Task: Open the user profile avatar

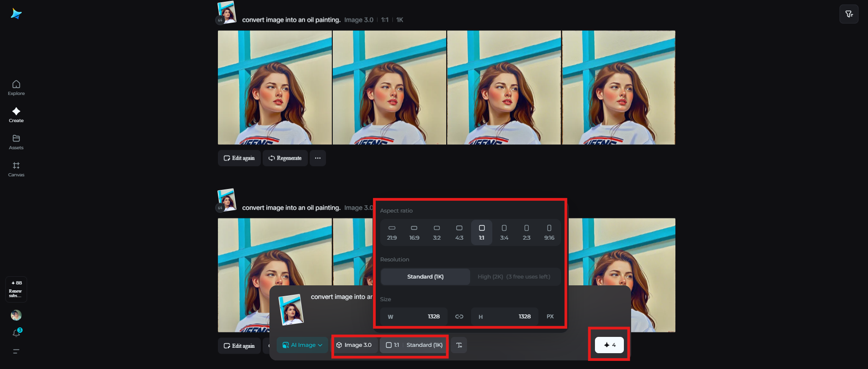Action: [16, 315]
